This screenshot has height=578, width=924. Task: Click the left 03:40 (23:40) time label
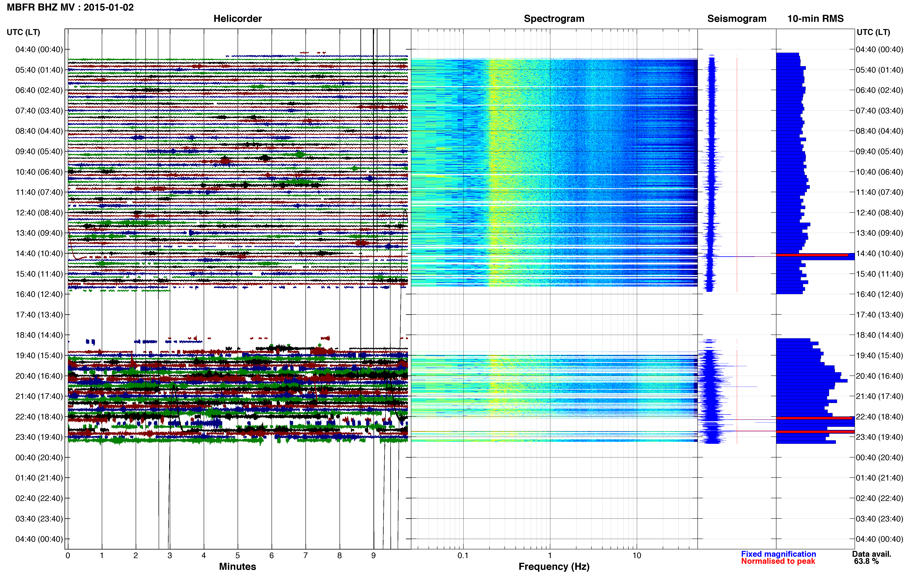tap(39, 518)
